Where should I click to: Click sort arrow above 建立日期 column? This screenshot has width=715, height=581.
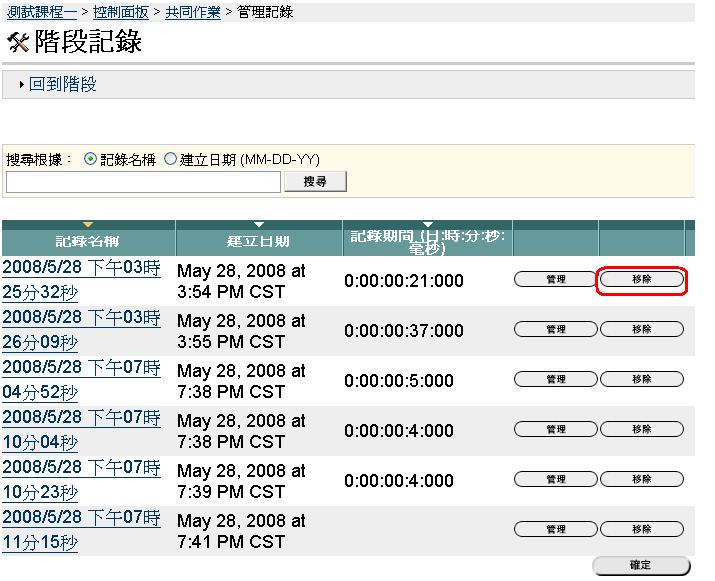(x=259, y=224)
